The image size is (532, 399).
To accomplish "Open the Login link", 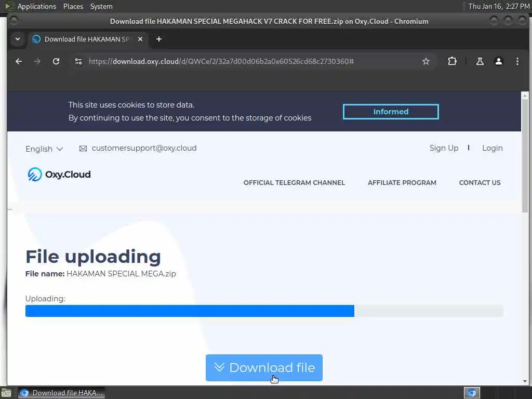I will 493,148.
